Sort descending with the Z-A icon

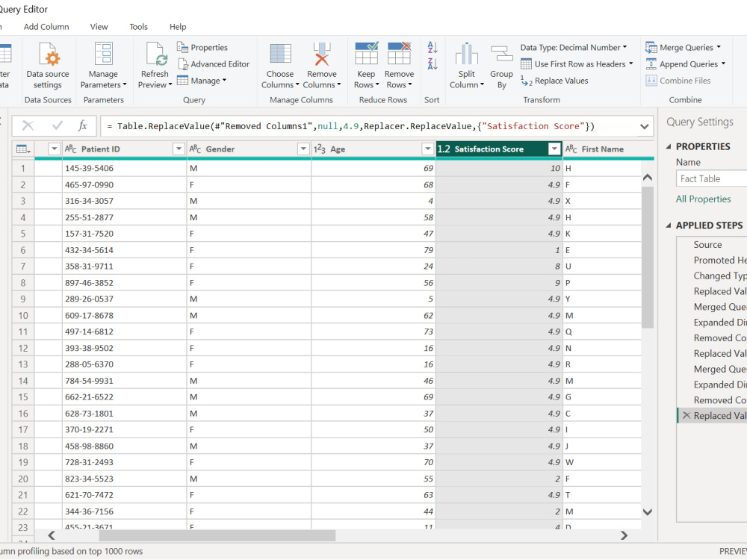432,63
